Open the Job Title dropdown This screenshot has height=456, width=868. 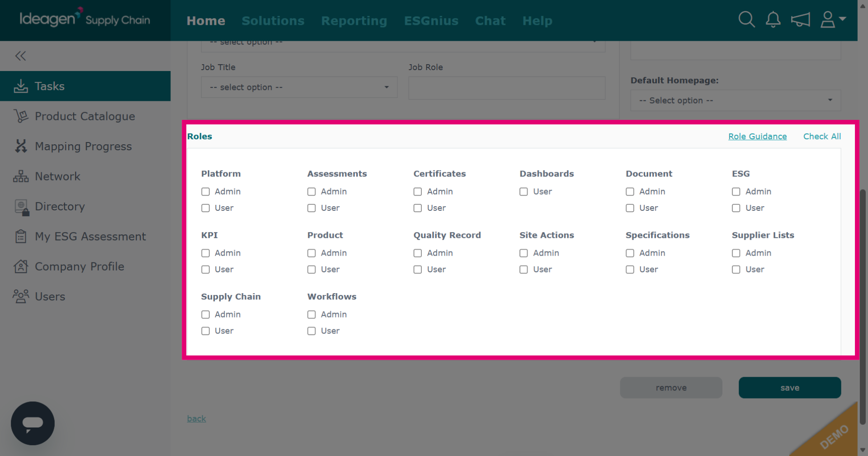click(x=299, y=87)
